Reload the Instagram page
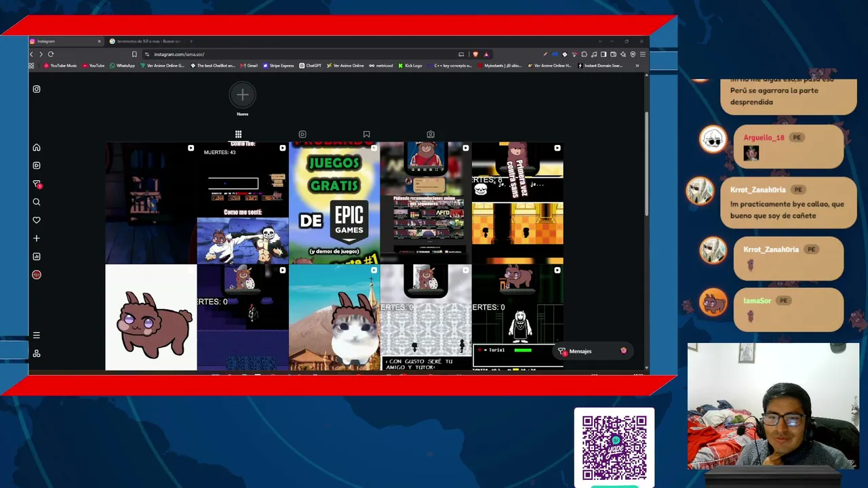 pos(51,54)
